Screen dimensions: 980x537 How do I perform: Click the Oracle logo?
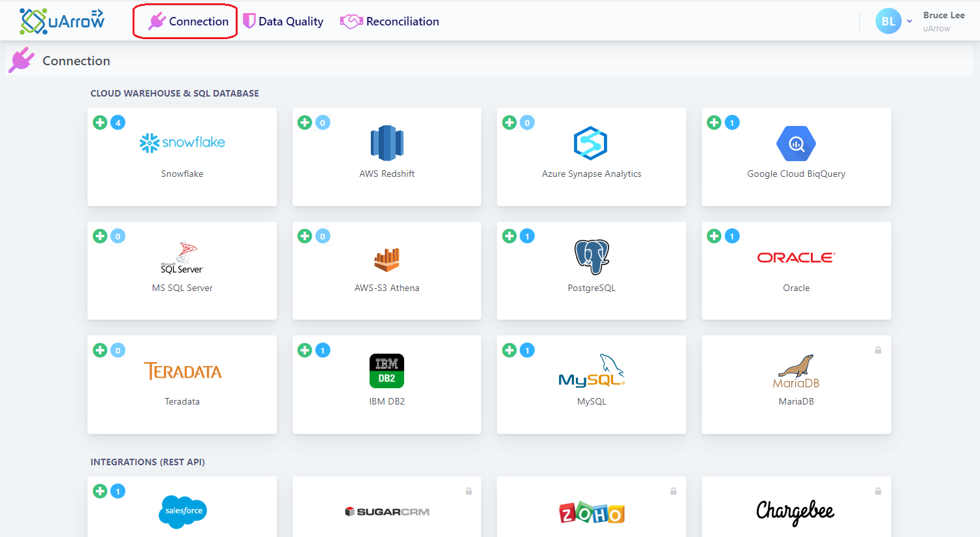pyautogui.click(x=796, y=258)
